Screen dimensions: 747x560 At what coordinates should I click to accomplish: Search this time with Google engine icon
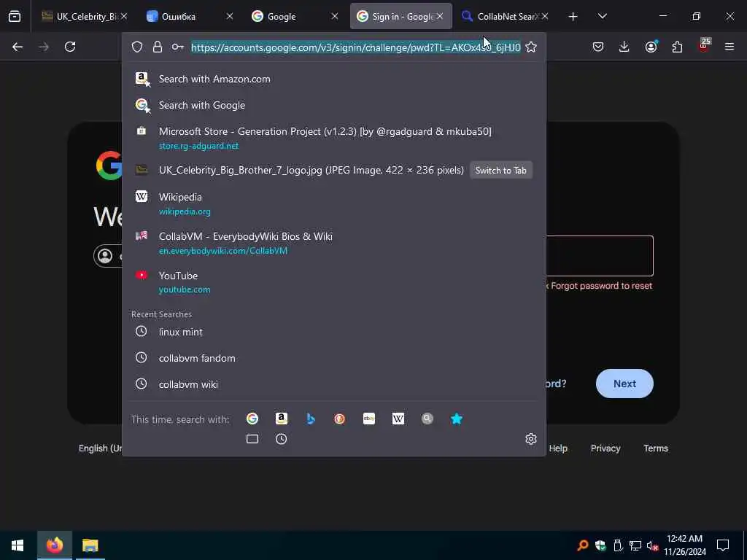(x=252, y=419)
